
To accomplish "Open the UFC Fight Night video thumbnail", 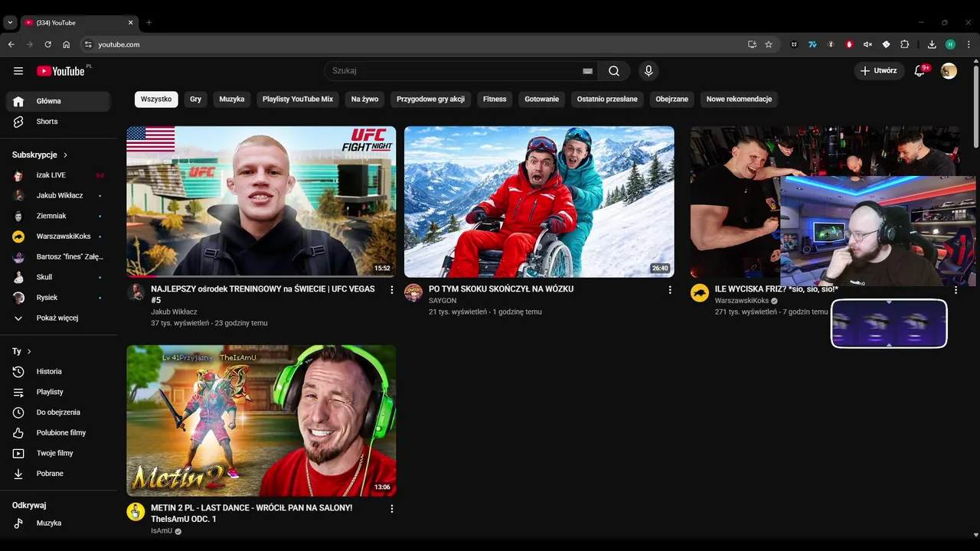I will click(261, 201).
